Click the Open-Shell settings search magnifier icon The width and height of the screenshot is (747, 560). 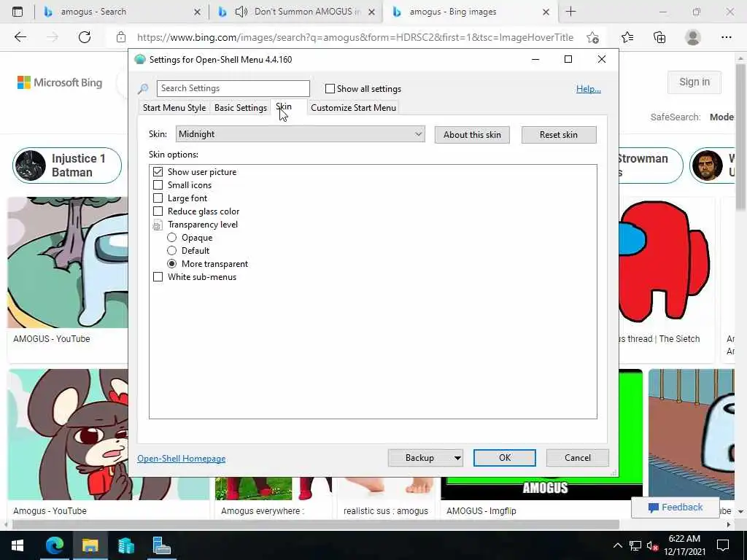point(143,88)
